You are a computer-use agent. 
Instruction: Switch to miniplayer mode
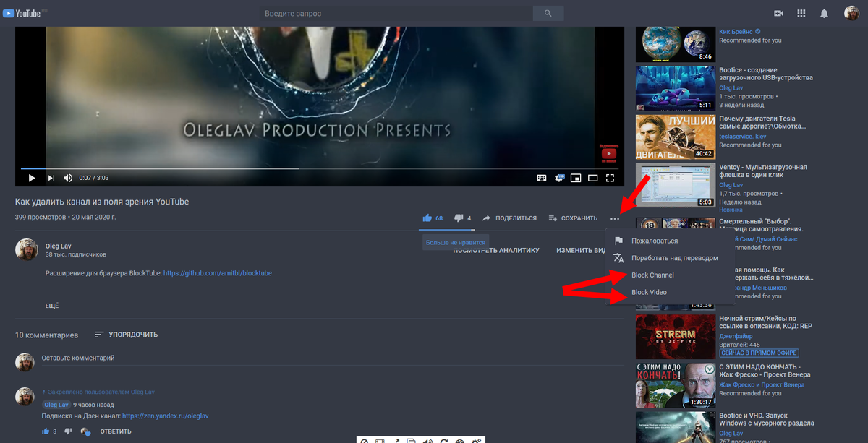tap(576, 178)
